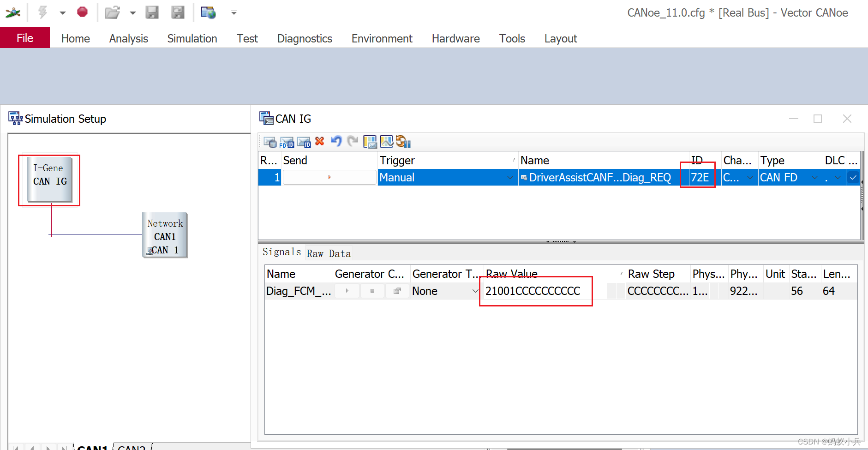Sort by the Name column in frame list

tap(604, 160)
